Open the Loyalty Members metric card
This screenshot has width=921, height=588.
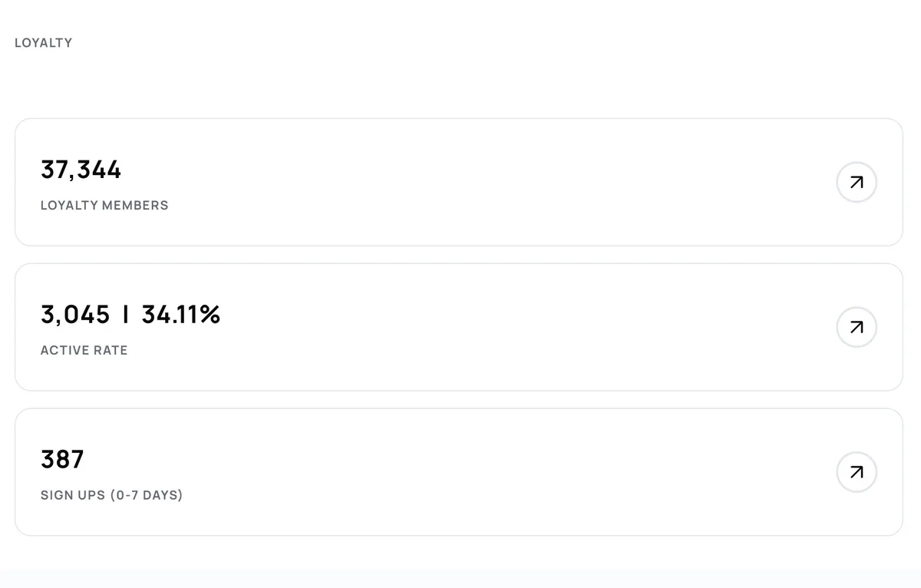pos(460,183)
